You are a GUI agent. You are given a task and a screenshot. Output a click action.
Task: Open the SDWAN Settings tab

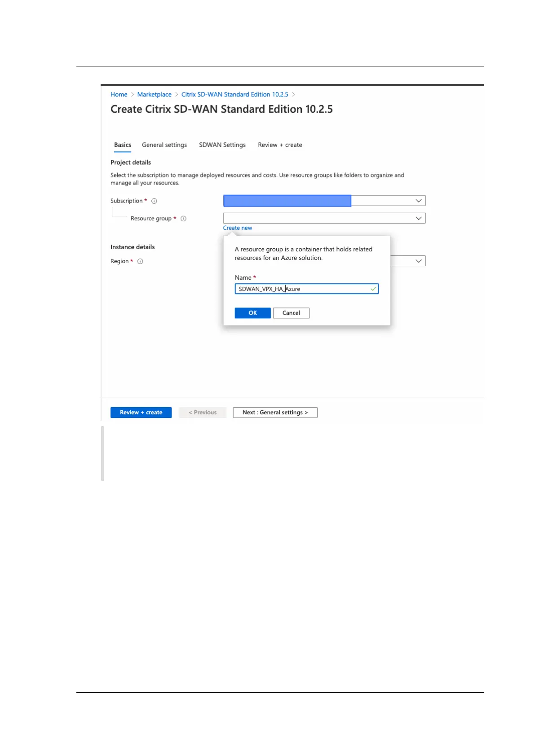222,145
